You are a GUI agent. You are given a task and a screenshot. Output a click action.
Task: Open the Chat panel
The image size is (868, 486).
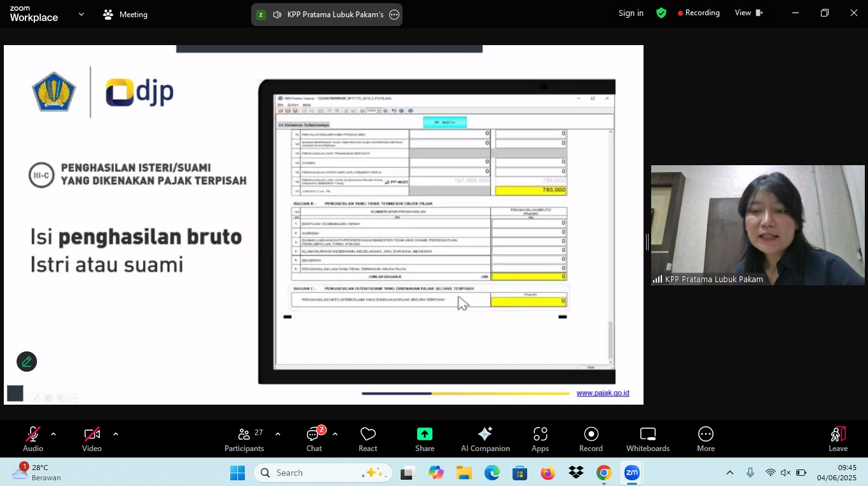[x=313, y=439]
